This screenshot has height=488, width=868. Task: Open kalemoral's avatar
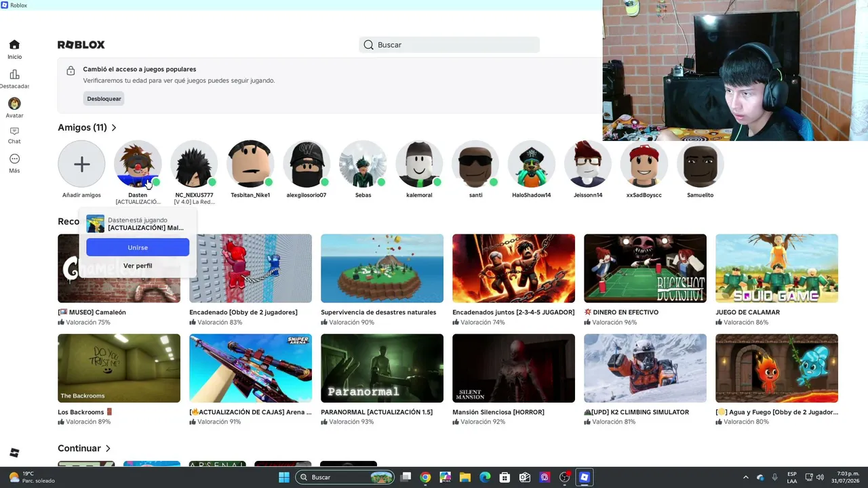coord(419,164)
